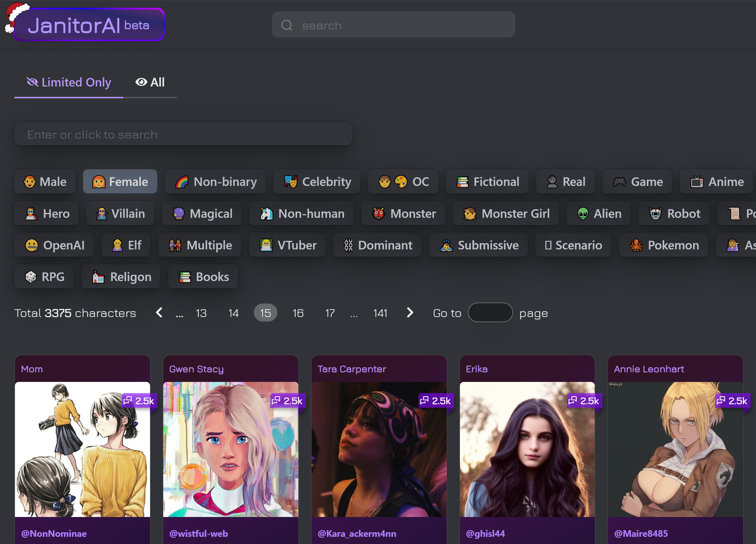Click the Go to page number field
The height and width of the screenshot is (544, 756).
pos(490,313)
